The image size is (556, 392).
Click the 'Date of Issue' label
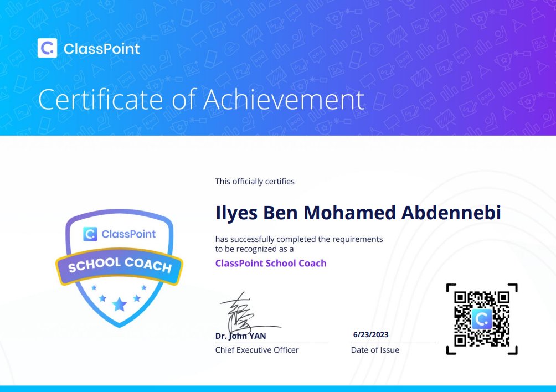pos(375,350)
